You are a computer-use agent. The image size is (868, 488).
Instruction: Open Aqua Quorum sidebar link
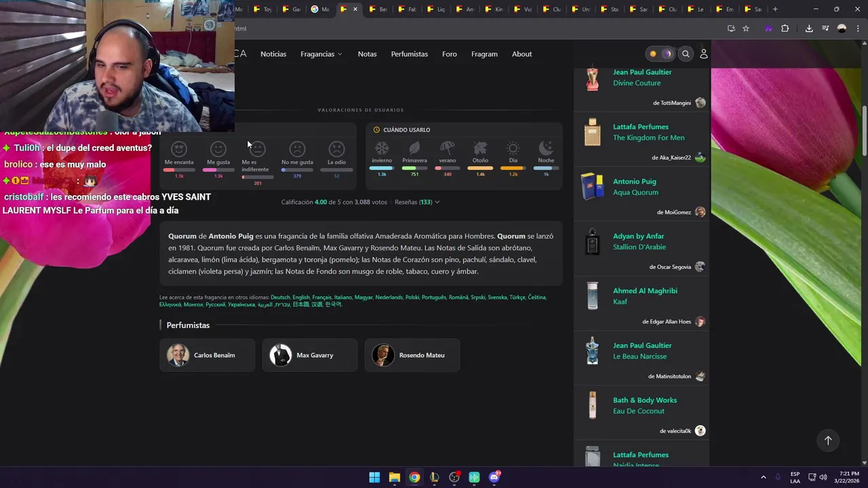point(635,192)
